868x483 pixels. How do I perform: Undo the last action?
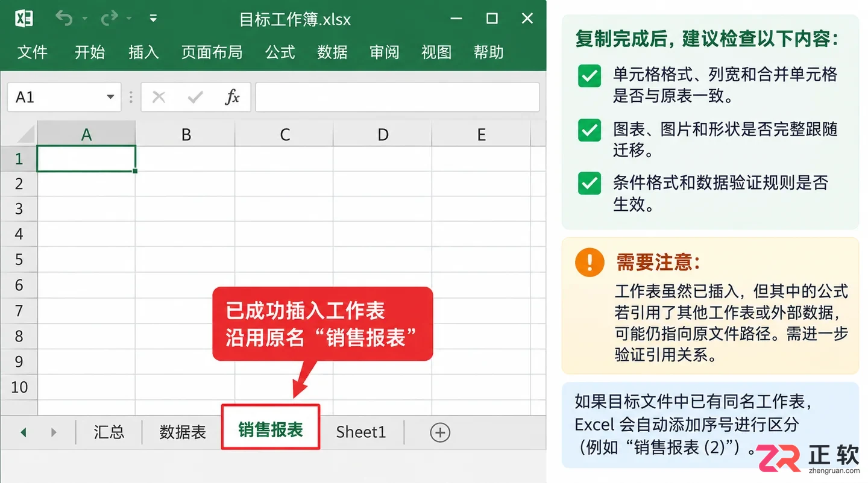pyautogui.click(x=64, y=18)
